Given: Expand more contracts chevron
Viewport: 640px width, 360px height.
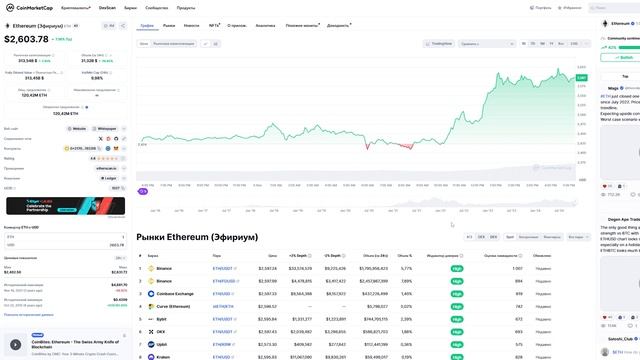Looking at the screenshot, I should tap(124, 149).
